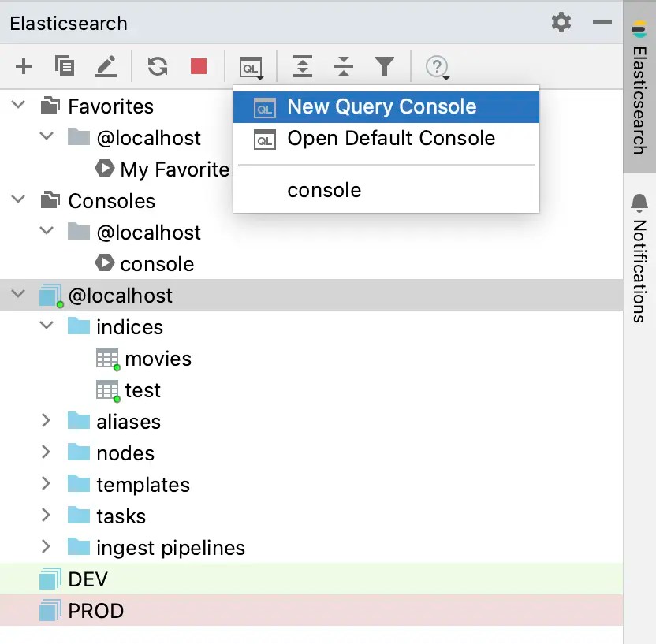The width and height of the screenshot is (656, 644).
Task: Collapse the Favorites group
Action: point(18,105)
